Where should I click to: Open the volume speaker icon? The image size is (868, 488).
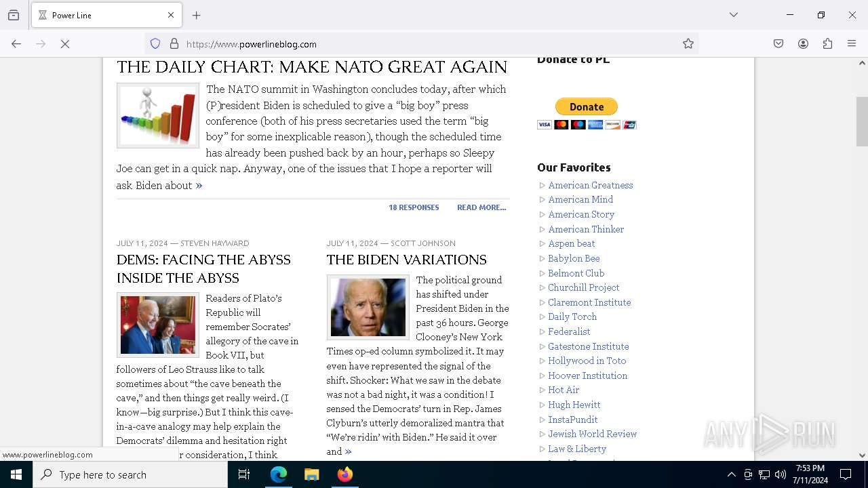781,474
